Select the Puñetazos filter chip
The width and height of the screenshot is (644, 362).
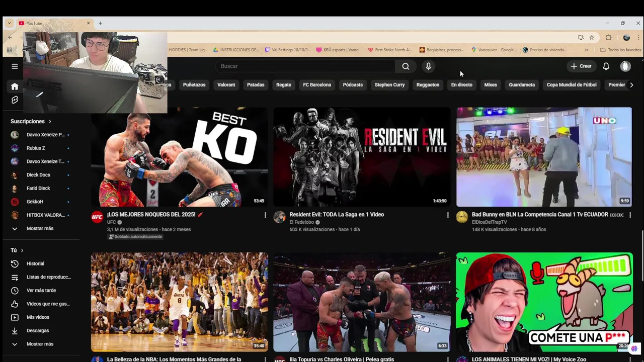[194, 85]
